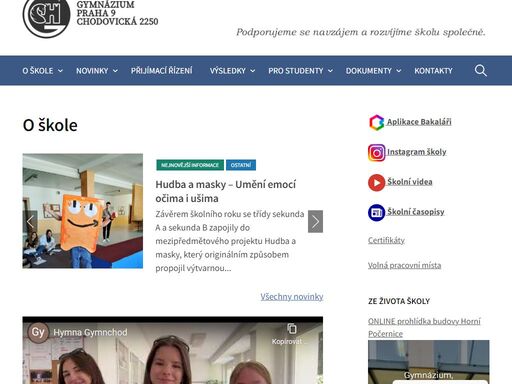Viewport: 512px width, 384px height.
Task: Open the Gymnázium virtual tour preview image
Action: tap(429, 362)
